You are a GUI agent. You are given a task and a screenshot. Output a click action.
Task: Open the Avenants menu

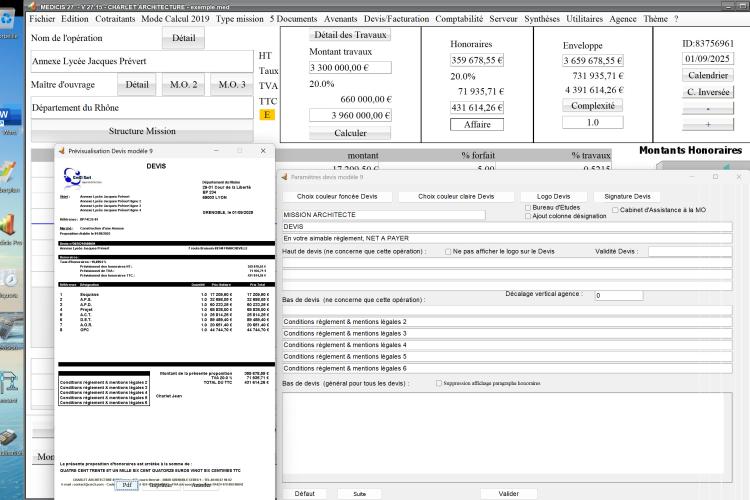coord(341,19)
